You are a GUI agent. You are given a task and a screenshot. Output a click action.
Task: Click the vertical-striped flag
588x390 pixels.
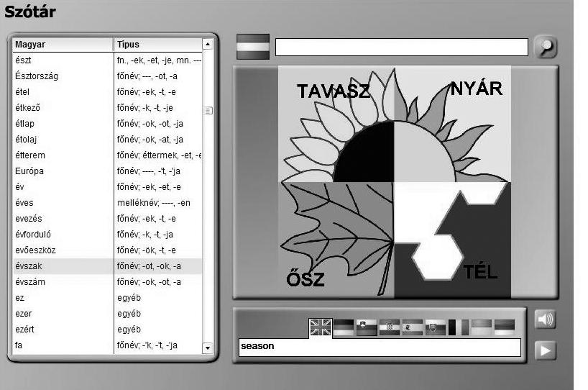tap(458, 328)
